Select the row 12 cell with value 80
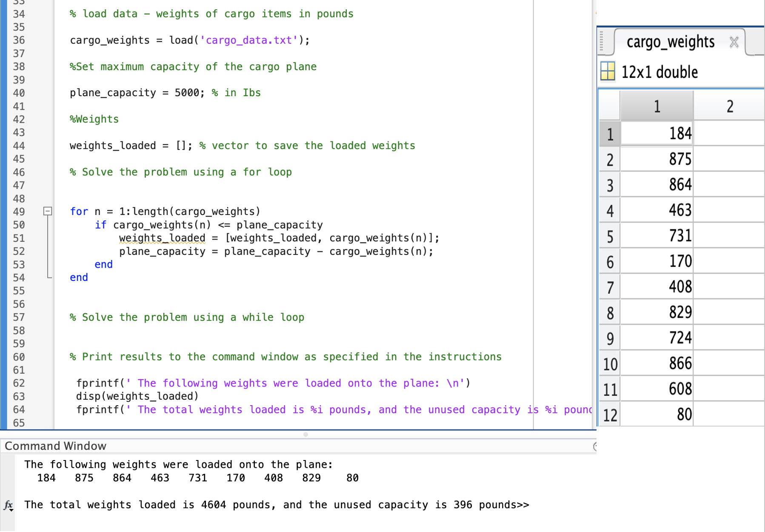 657,414
